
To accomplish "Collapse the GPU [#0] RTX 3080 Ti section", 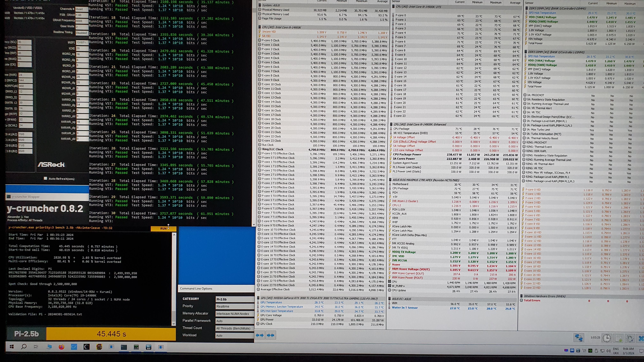I will (x=259, y=298).
